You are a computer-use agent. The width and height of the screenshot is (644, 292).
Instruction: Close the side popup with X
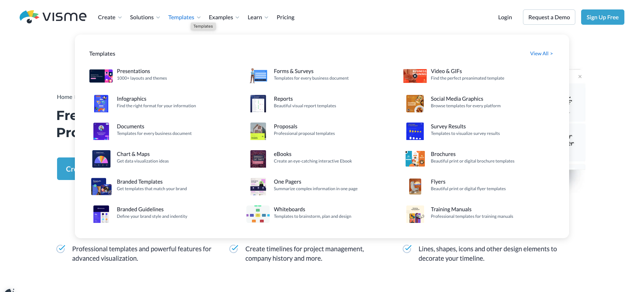click(580, 77)
